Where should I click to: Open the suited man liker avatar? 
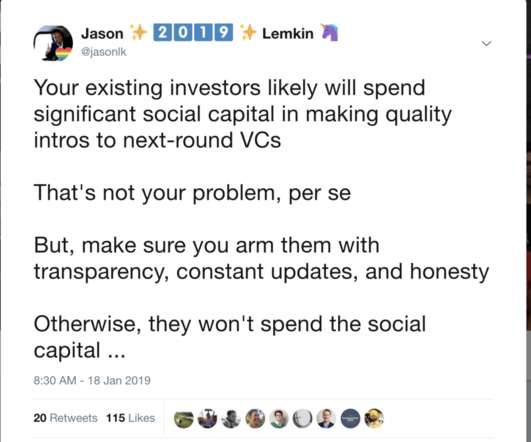point(326,419)
